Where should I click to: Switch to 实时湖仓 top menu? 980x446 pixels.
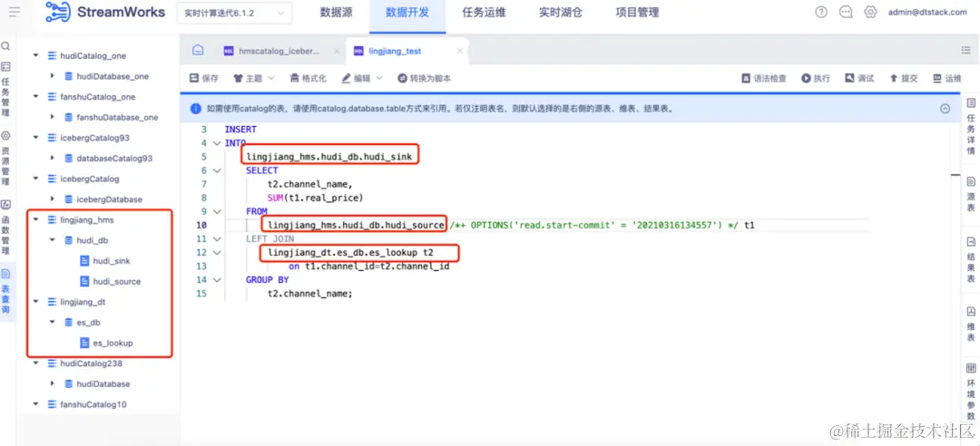point(561,13)
